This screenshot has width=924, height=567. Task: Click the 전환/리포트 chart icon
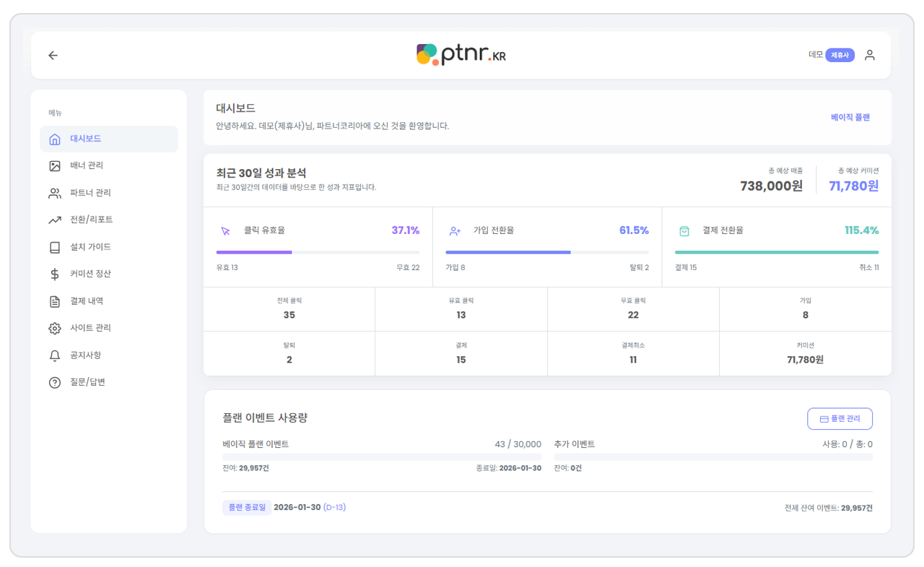click(x=55, y=220)
